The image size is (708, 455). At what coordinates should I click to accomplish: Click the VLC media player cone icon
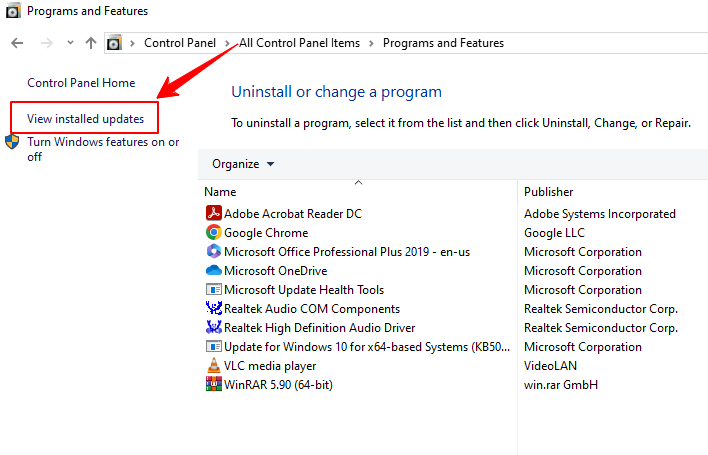coord(213,366)
